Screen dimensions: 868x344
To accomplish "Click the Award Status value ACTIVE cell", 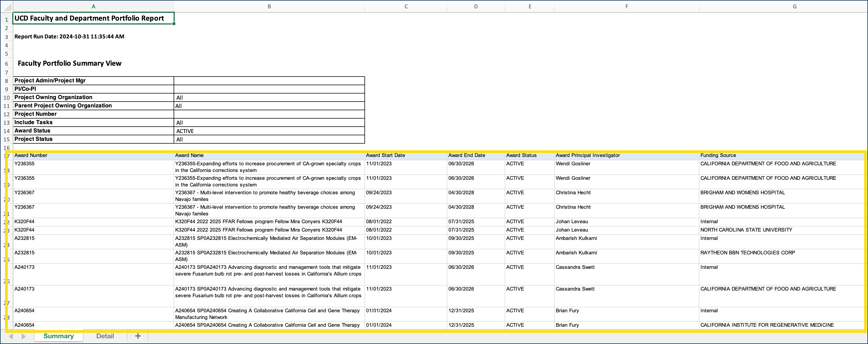I will pos(269,131).
